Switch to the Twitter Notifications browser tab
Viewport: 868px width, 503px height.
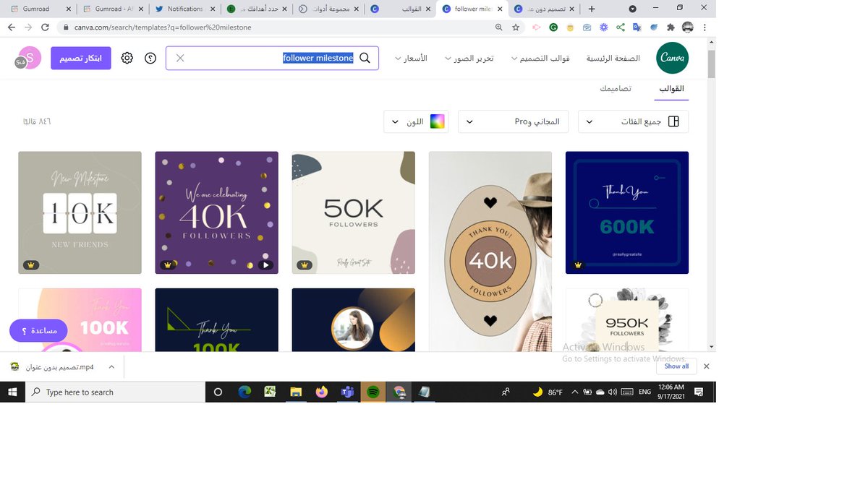[x=184, y=9]
